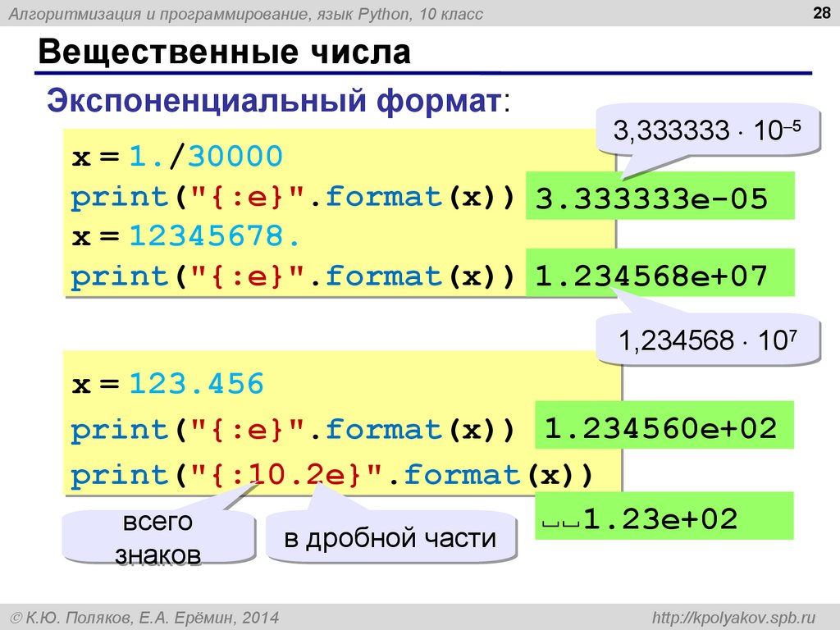Click the output "1.234568e+07"
This screenshot has height=630, width=840.
coord(660,273)
